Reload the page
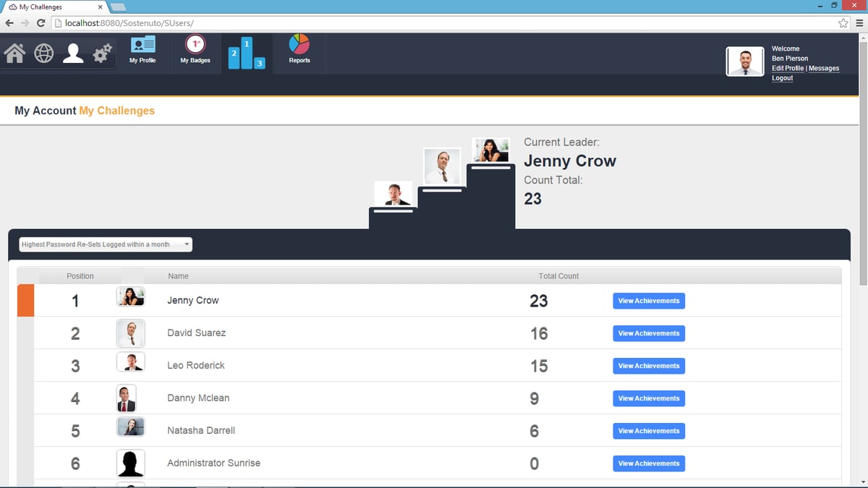The image size is (868, 488). point(41,23)
